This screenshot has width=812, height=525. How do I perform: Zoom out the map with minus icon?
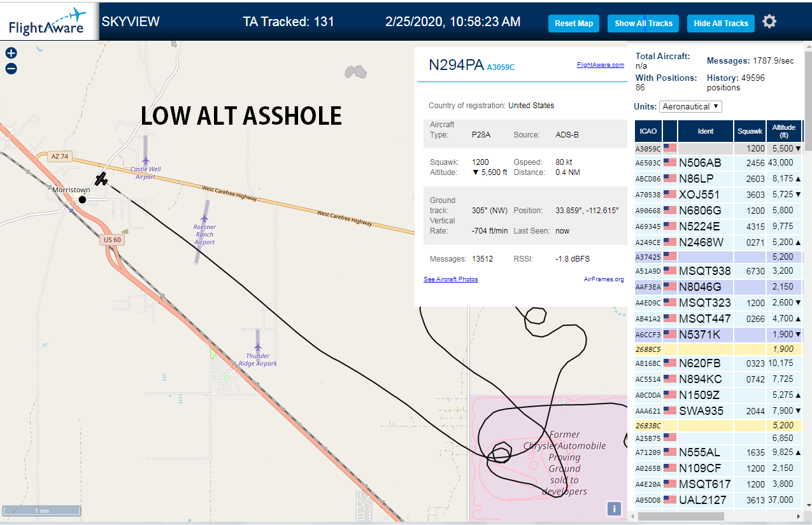point(11,69)
